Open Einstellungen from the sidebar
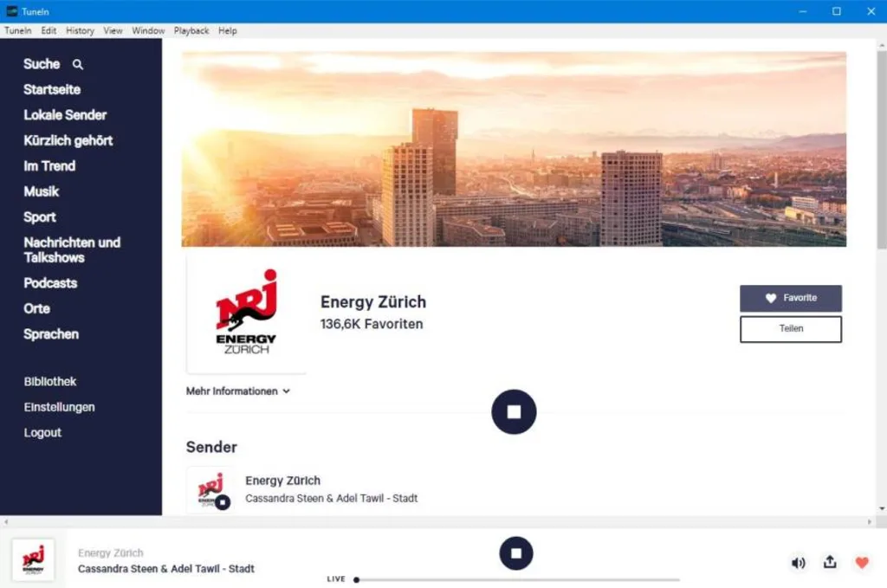Screen dimensions: 887x588 59,407
